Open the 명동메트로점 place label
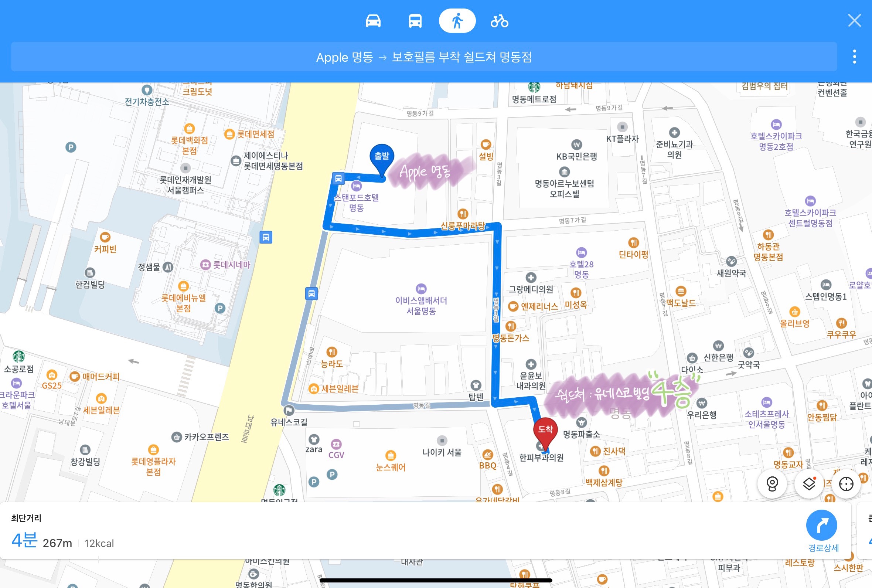Screen dimensions: 872x588 point(534,99)
